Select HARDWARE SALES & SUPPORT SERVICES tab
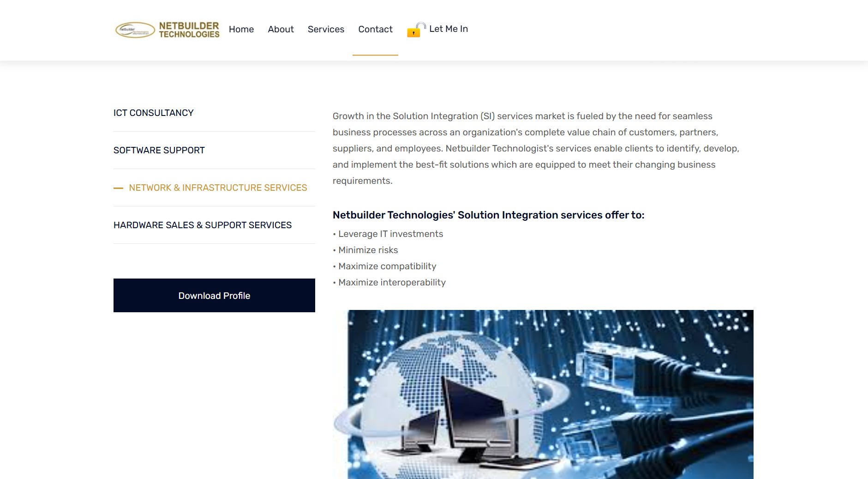 click(x=202, y=225)
